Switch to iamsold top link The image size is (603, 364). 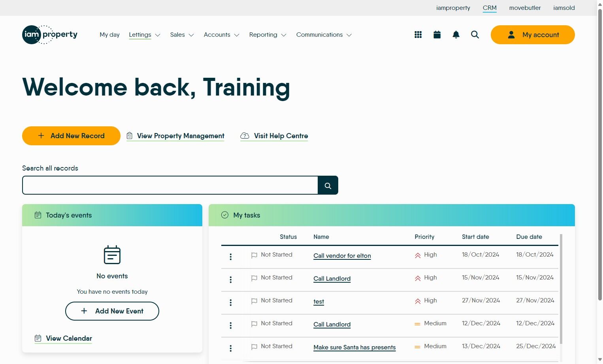[564, 8]
